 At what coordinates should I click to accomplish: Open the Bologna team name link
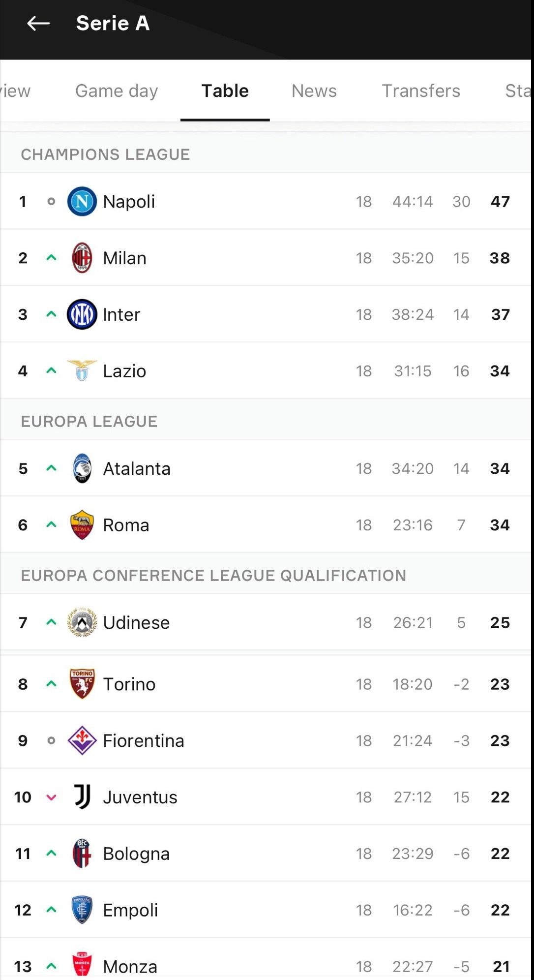click(136, 854)
